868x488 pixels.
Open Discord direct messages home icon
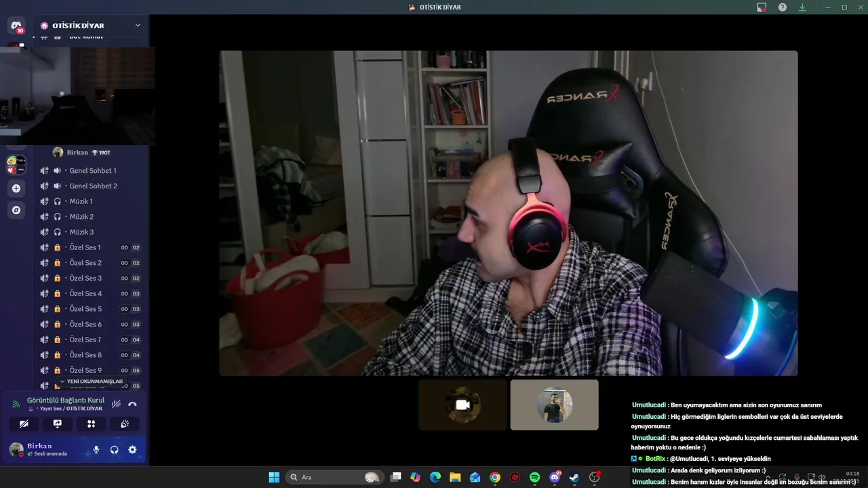click(16, 26)
